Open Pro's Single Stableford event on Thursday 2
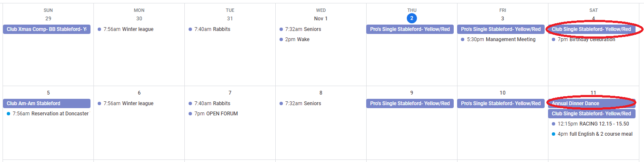Screen dimensions: 644x162 click(410, 29)
